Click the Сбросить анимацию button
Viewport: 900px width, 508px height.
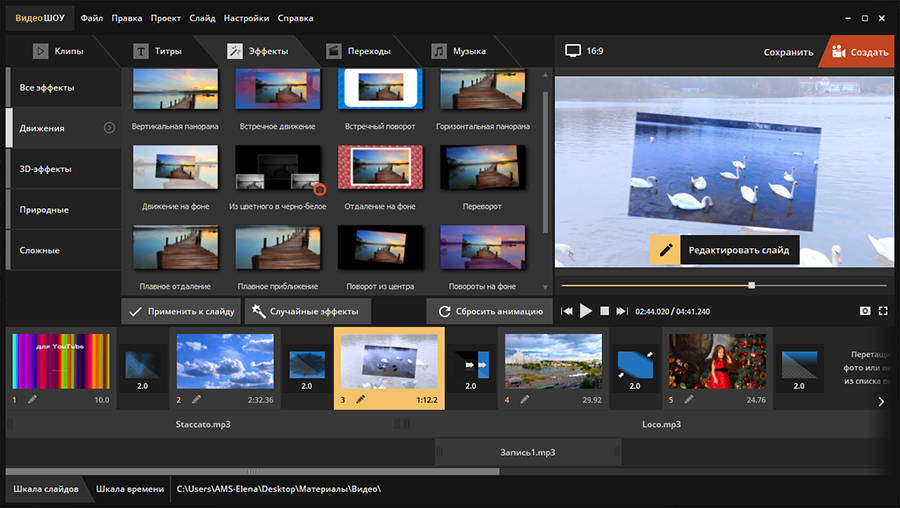point(488,311)
